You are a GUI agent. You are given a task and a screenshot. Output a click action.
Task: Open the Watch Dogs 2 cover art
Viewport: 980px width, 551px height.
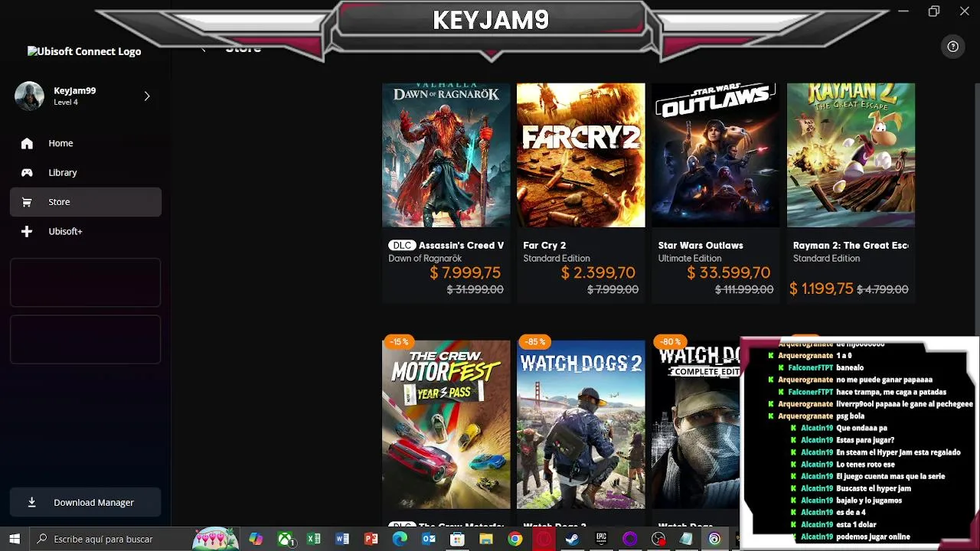pos(580,424)
